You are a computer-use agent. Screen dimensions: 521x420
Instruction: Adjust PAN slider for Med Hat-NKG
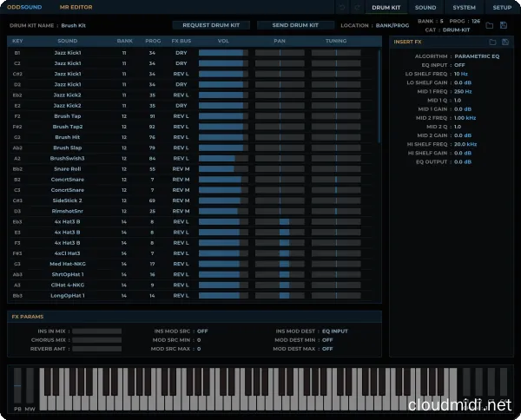280,264
